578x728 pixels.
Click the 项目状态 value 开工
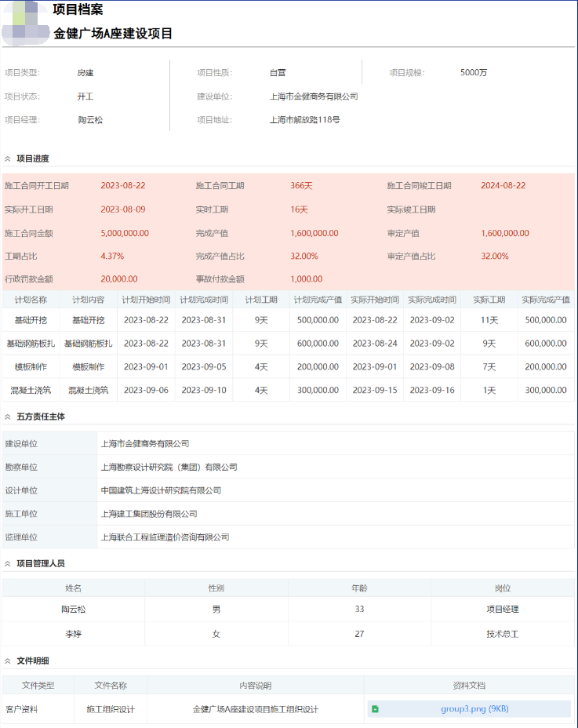85,96
